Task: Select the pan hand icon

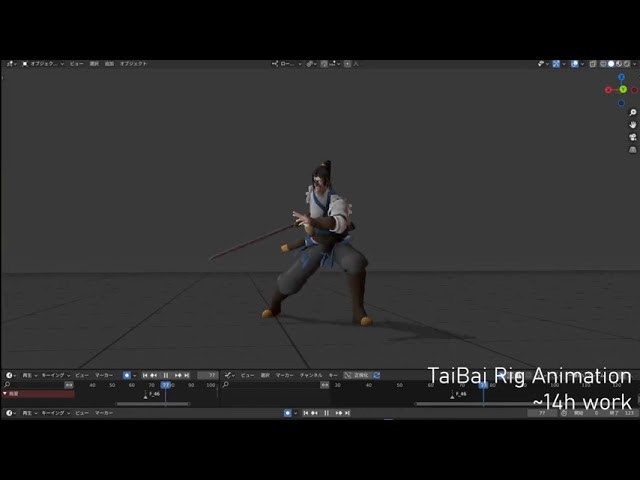Action: click(633, 124)
